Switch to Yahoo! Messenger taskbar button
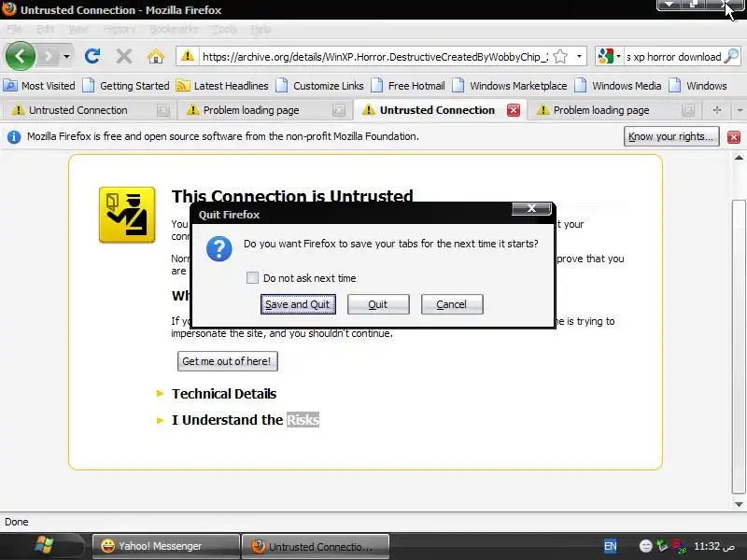 click(x=166, y=546)
